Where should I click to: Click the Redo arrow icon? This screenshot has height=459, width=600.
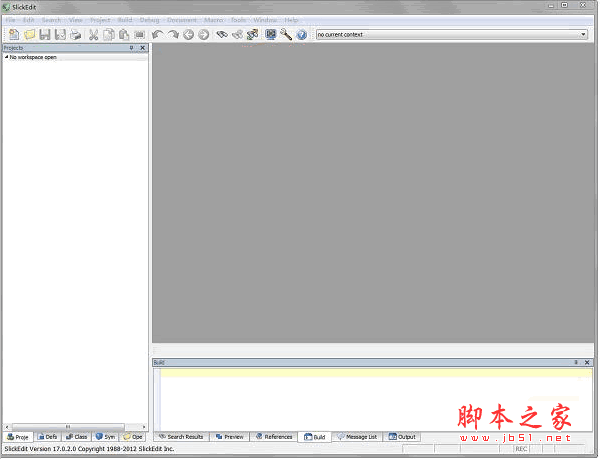(x=173, y=35)
